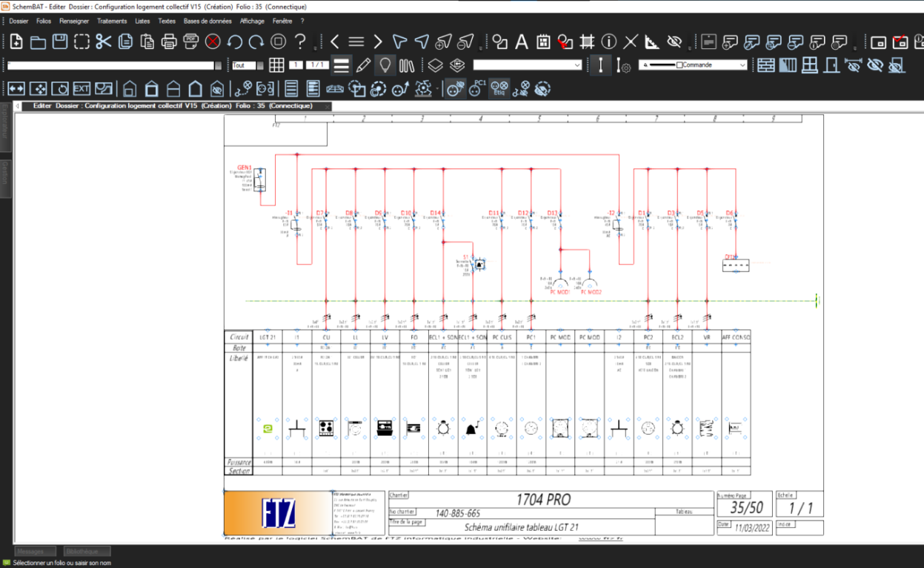The height and width of the screenshot is (568, 924).
Task: Click the wide white search field
Action: (x=114, y=65)
